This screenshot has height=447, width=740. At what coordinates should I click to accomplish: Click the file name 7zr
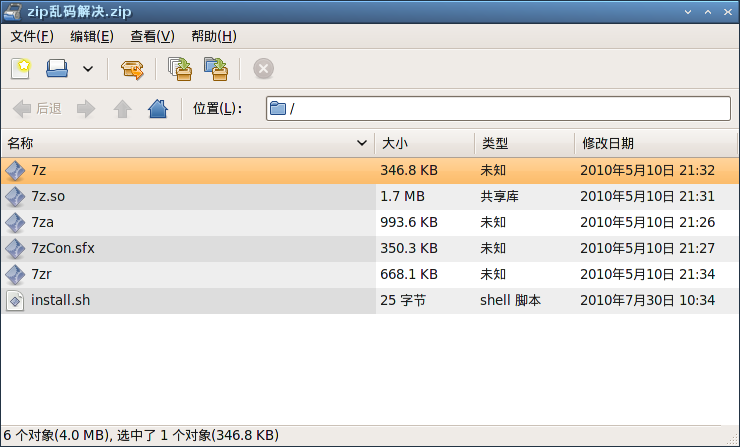click(x=42, y=274)
